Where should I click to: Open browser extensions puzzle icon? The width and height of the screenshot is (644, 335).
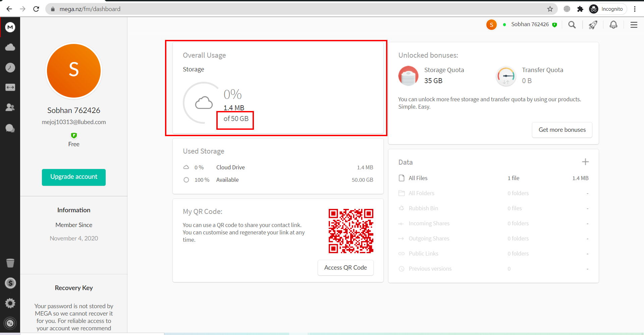click(x=580, y=9)
